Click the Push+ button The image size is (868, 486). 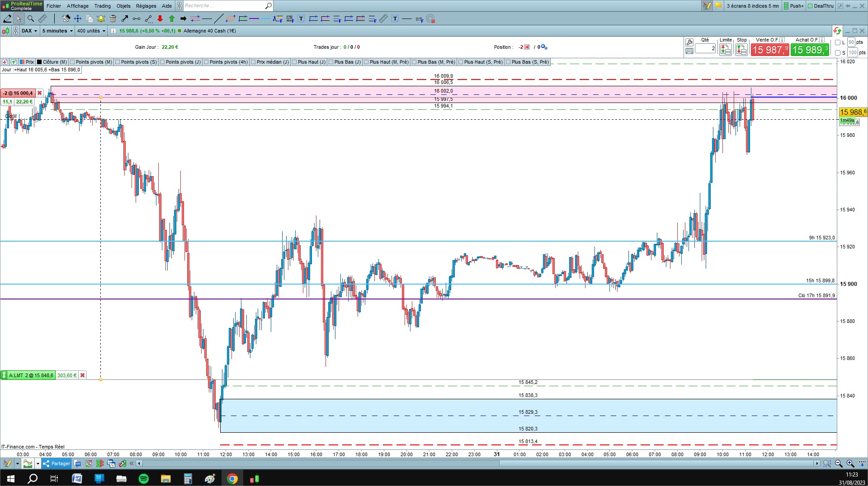[x=794, y=6]
